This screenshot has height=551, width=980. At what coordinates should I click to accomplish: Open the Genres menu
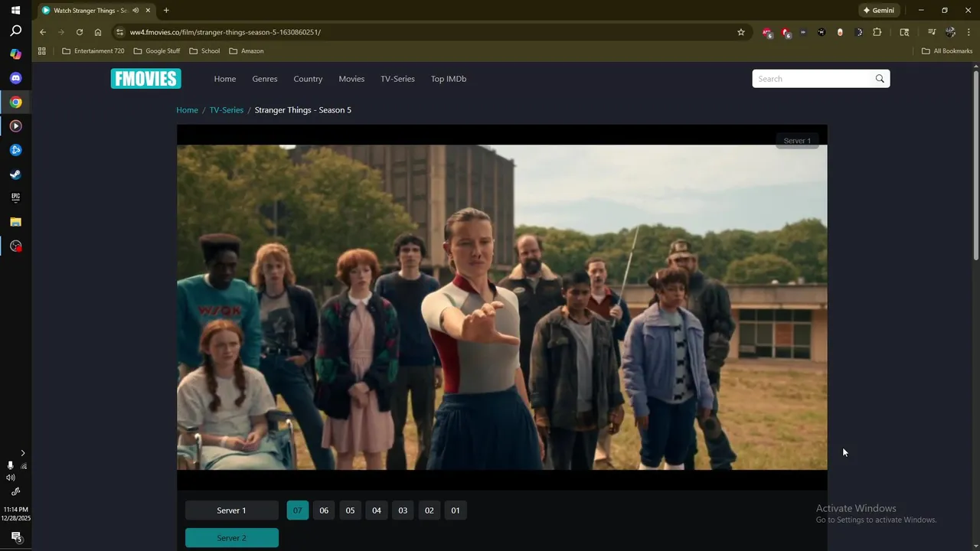265,79
